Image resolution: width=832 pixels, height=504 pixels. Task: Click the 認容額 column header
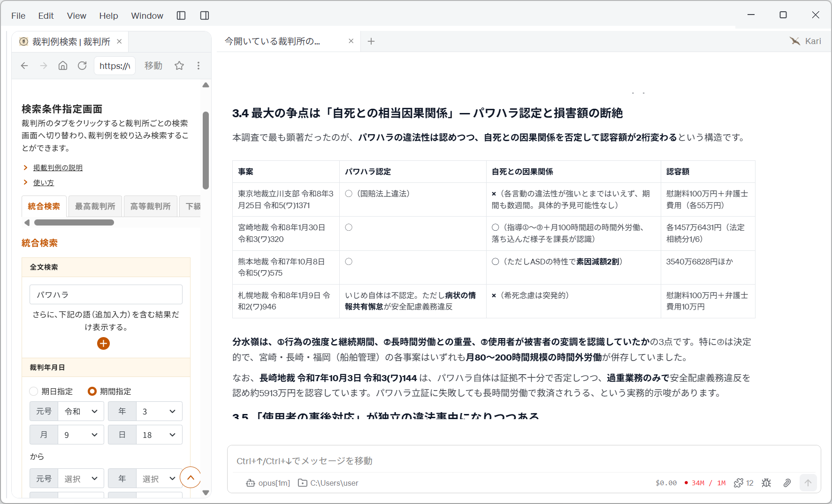pos(708,172)
